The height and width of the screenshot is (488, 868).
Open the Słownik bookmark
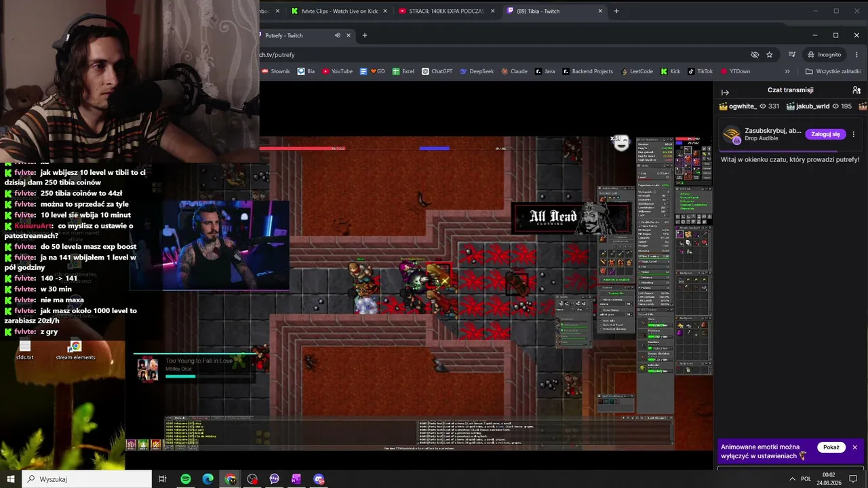point(276,71)
